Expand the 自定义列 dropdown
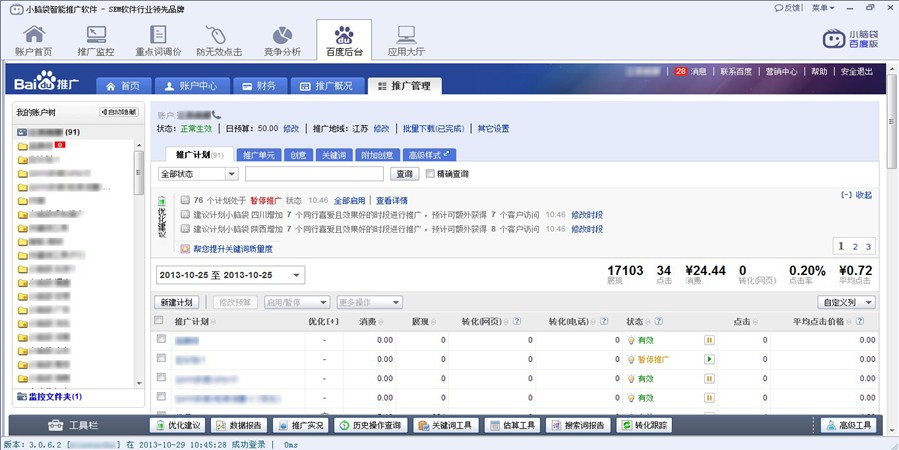Viewport: 899px width, 450px height. 847,302
